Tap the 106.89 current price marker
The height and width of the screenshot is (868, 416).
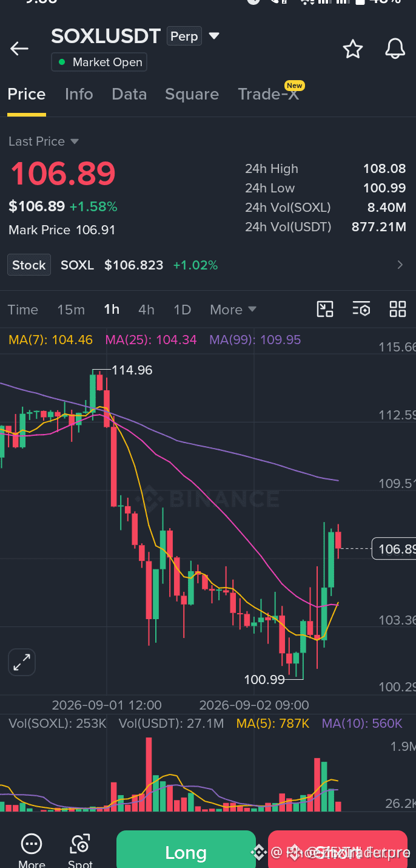[x=393, y=549]
